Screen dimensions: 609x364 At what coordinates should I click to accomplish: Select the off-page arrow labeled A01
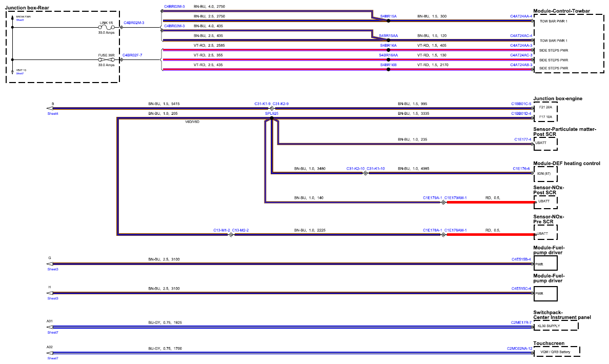point(50,327)
